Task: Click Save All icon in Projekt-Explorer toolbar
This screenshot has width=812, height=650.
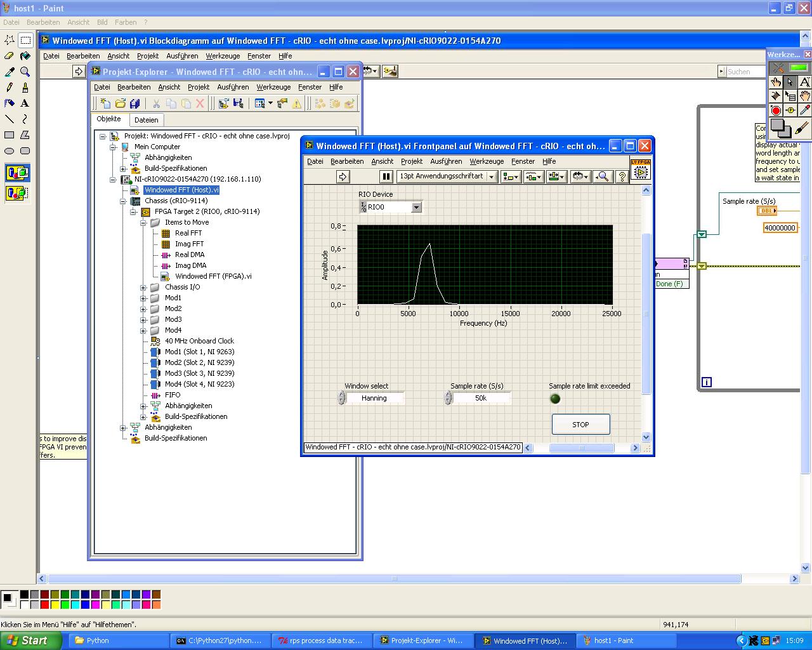Action: coord(134,103)
